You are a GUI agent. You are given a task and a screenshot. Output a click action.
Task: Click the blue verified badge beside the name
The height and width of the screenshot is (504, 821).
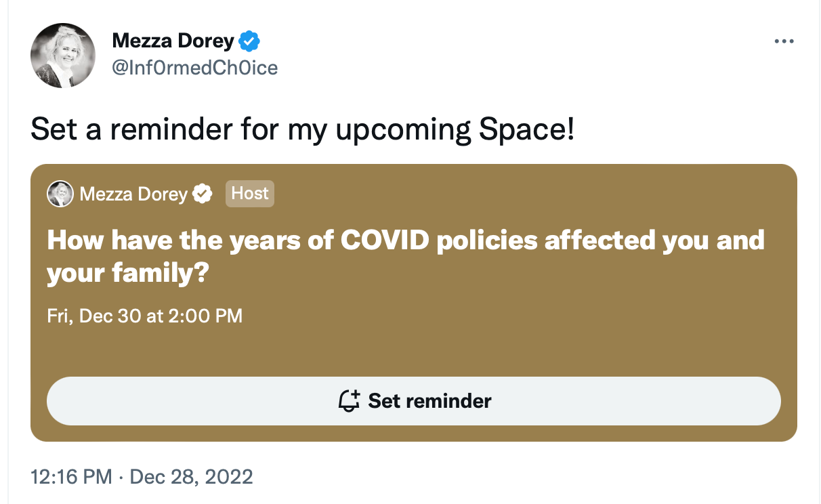point(250,42)
